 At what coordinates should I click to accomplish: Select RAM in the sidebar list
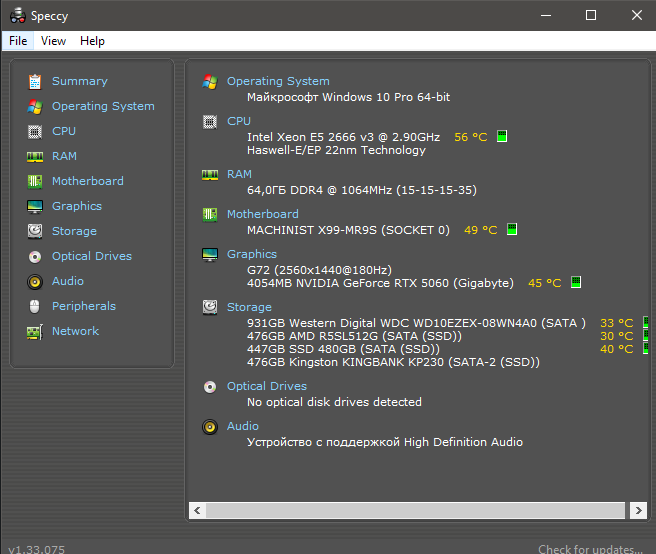(x=64, y=156)
